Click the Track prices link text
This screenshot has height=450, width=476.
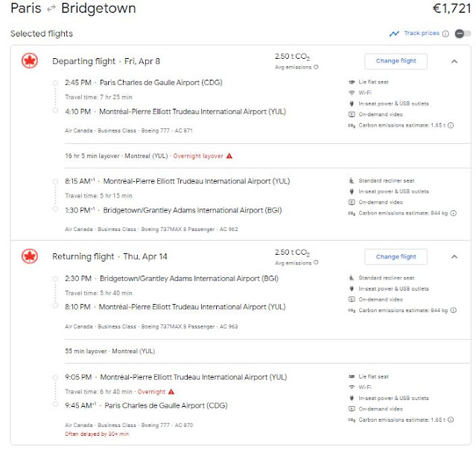point(421,34)
